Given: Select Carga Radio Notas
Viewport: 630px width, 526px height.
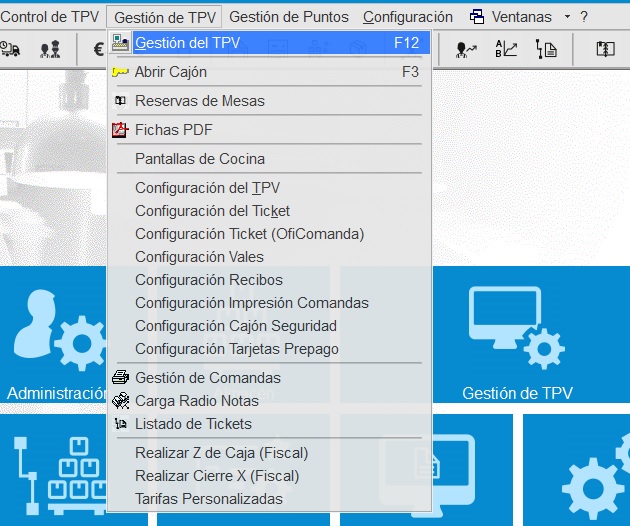Looking at the screenshot, I should coord(270,401).
